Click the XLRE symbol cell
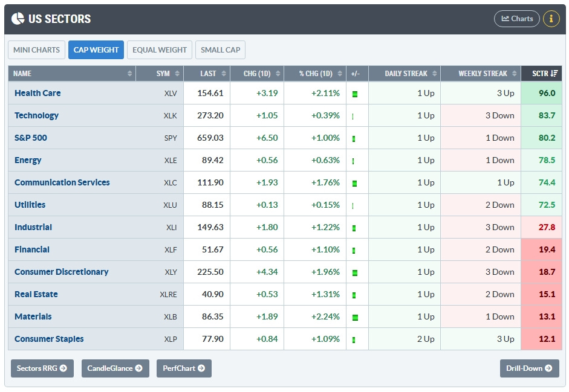The image size is (569, 392). pos(168,295)
